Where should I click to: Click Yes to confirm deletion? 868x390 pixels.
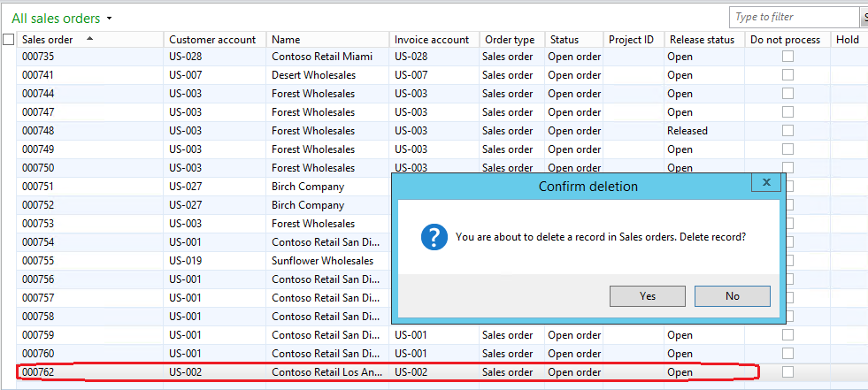click(647, 296)
